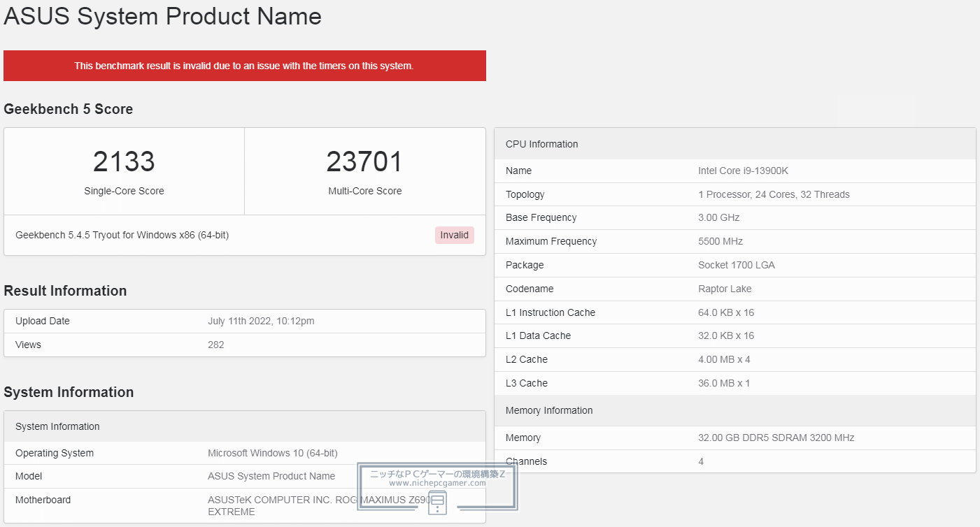Select 32.00 GB DDR5 SDRAM 3200 MHz value
This screenshot has height=527, width=980.
click(776, 438)
